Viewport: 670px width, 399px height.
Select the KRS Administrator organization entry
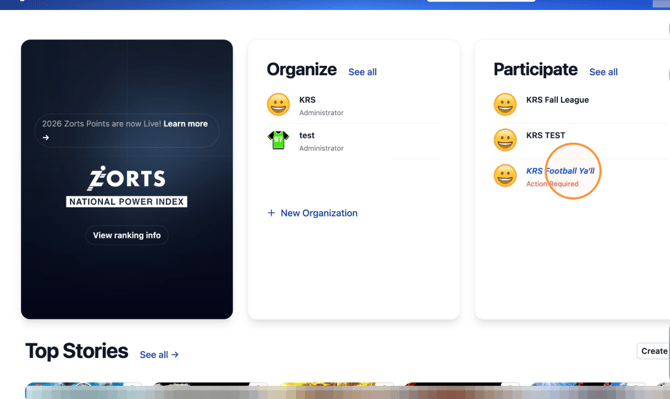(x=354, y=106)
